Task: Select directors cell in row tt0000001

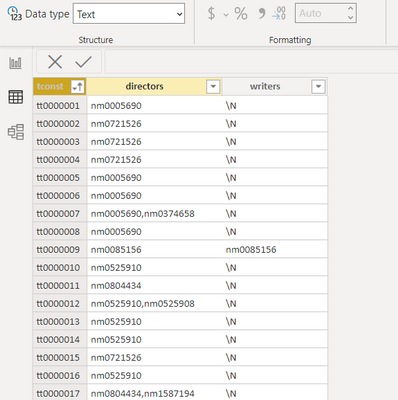Action: click(x=154, y=106)
